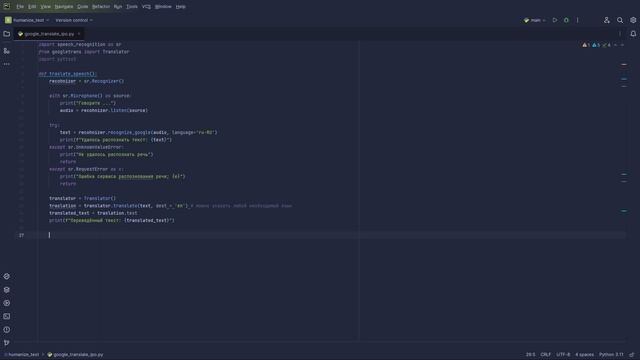Open the Problems tool window

7,330
